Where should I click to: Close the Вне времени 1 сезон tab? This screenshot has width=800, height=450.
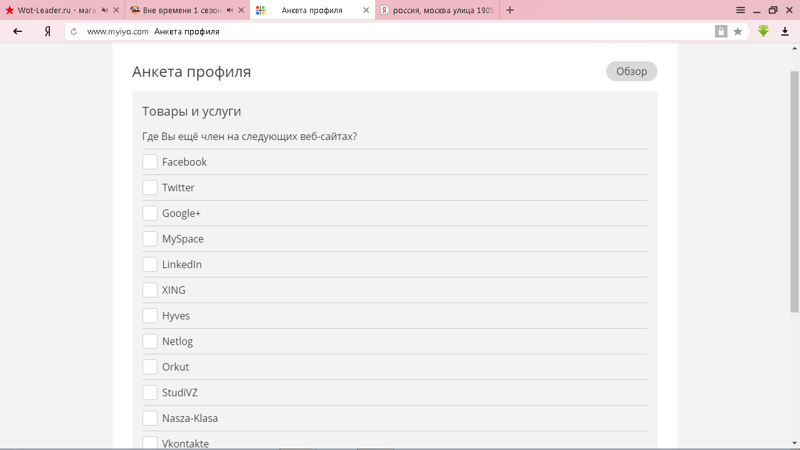pos(241,10)
